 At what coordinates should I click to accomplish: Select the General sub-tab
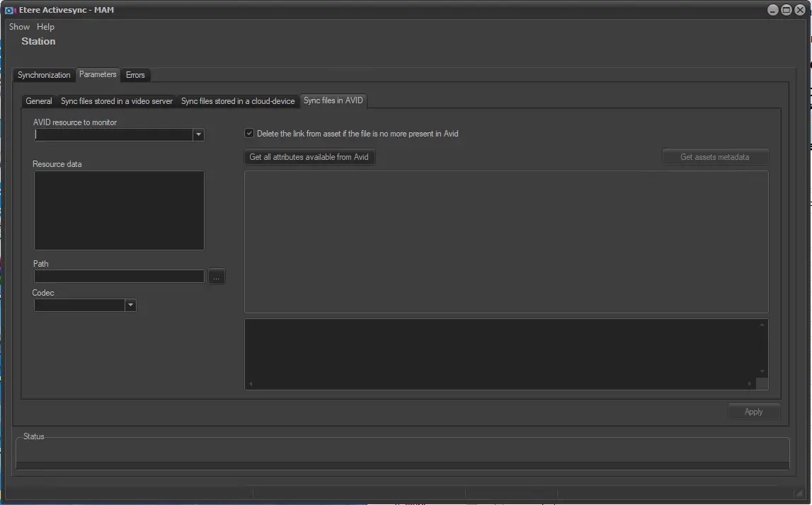point(39,101)
